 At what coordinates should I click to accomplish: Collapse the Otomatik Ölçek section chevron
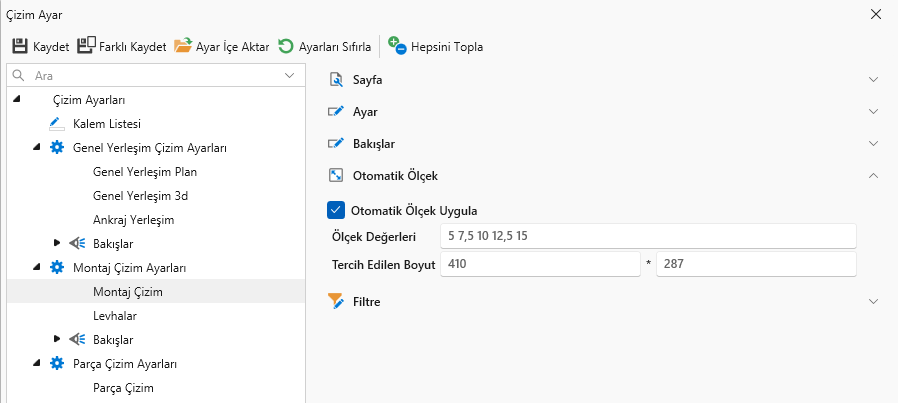[x=873, y=175]
